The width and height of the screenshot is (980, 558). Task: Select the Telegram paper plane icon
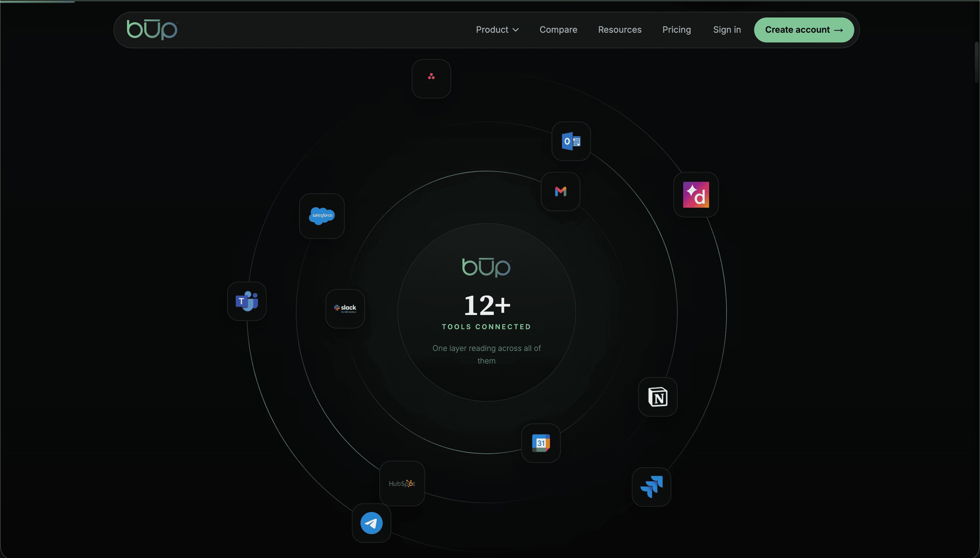tap(371, 523)
